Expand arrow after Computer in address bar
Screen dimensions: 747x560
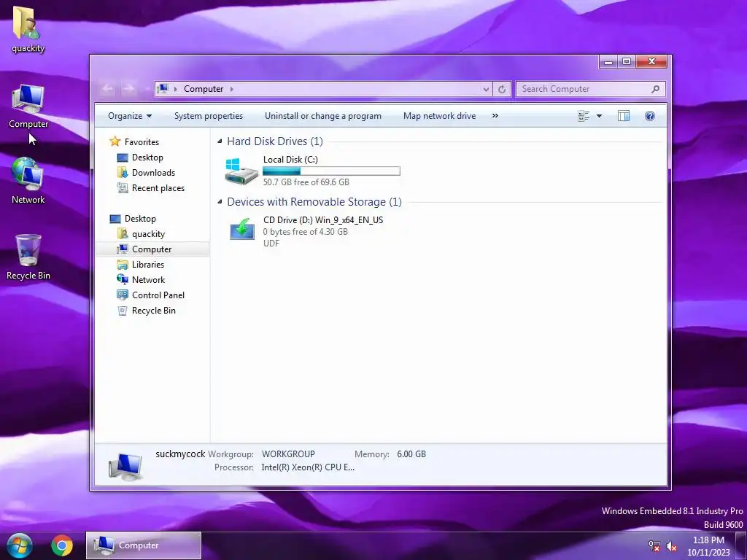click(x=232, y=89)
